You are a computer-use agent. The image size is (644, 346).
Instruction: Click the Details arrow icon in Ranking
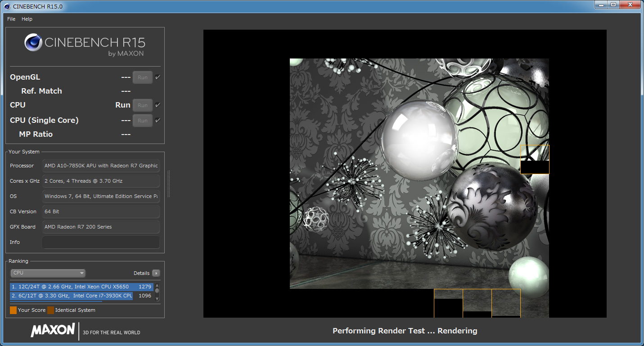tap(156, 273)
